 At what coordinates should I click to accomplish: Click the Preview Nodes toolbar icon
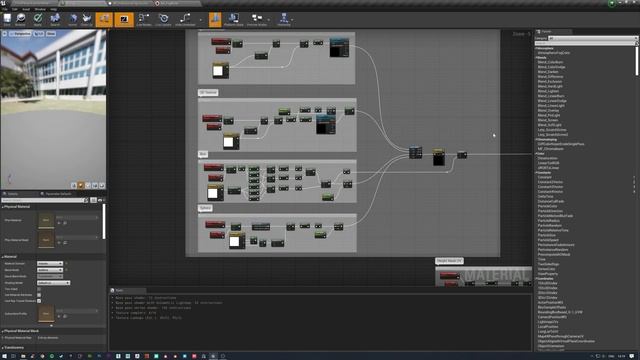[257, 19]
